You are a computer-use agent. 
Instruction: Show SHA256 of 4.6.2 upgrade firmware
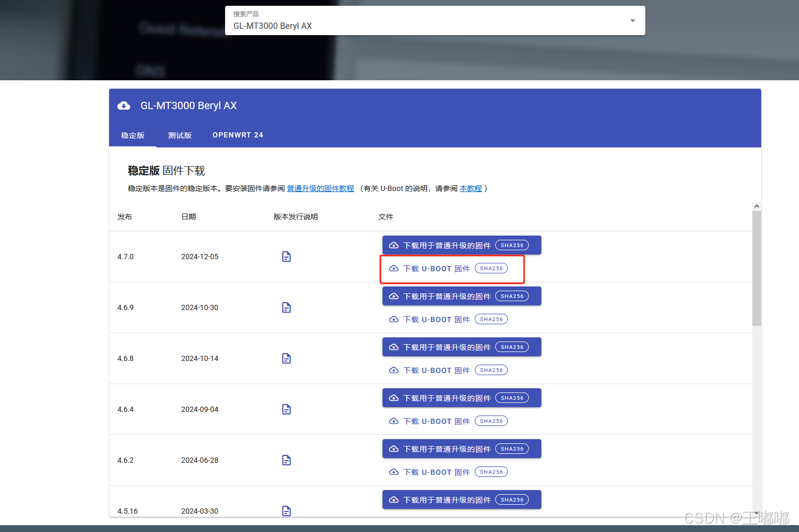click(512, 449)
